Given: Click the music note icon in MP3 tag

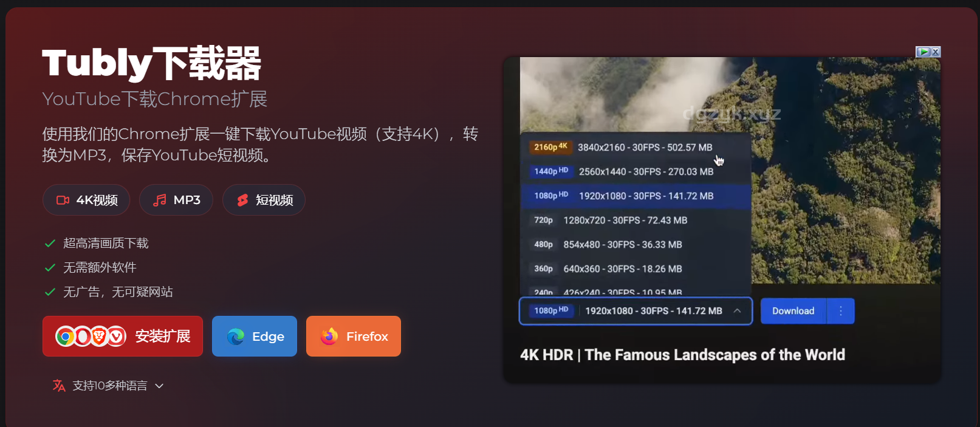Looking at the screenshot, I should point(160,200).
